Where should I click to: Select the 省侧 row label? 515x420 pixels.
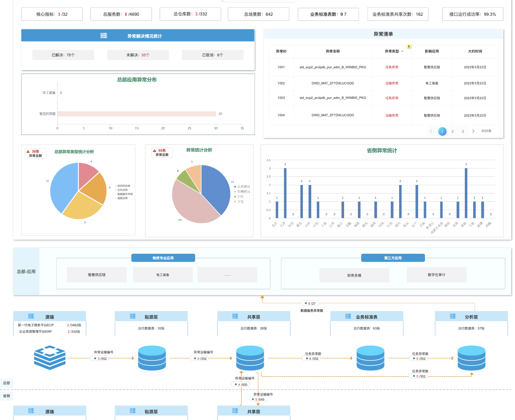(x=6, y=396)
